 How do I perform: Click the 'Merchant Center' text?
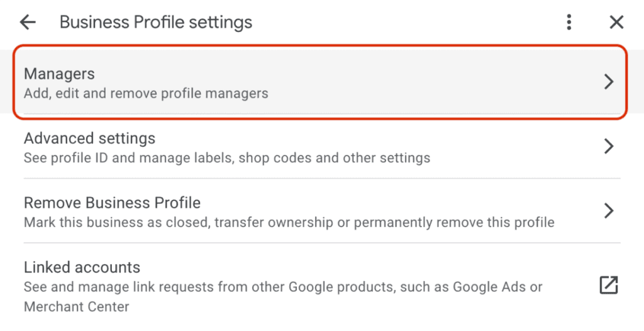(76, 307)
